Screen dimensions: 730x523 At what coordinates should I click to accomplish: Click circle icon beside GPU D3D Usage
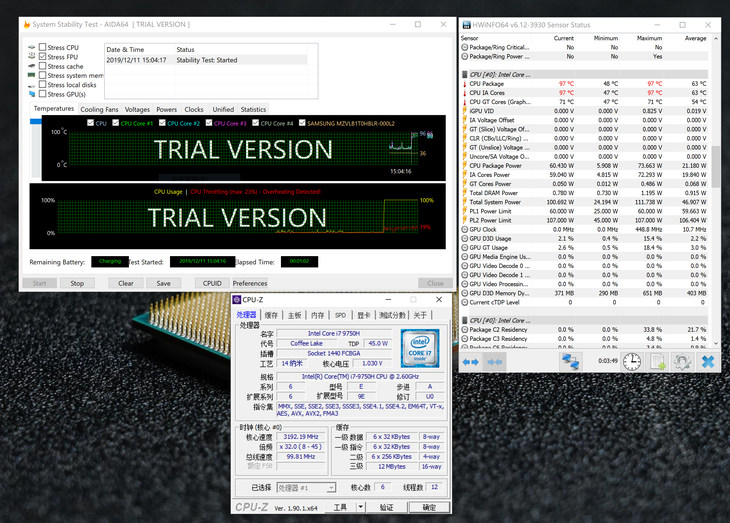tap(465, 238)
